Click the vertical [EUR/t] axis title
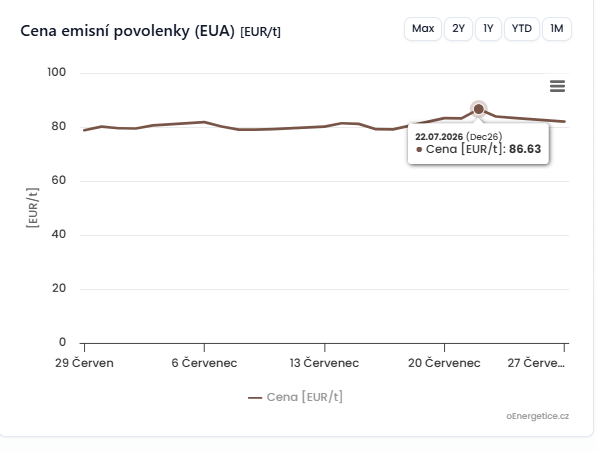597x451 pixels. pyautogui.click(x=33, y=208)
